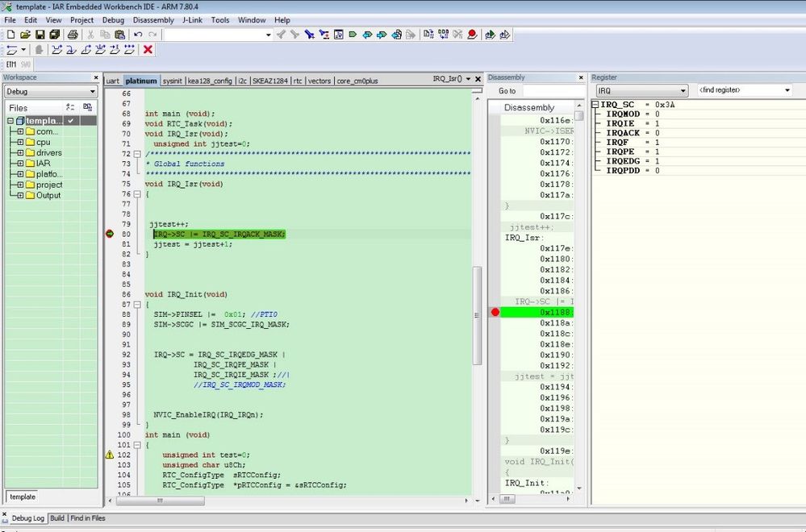Image resolution: width=806 pixels, height=532 pixels.
Task: Close the Workspace panel
Action: coord(96,77)
